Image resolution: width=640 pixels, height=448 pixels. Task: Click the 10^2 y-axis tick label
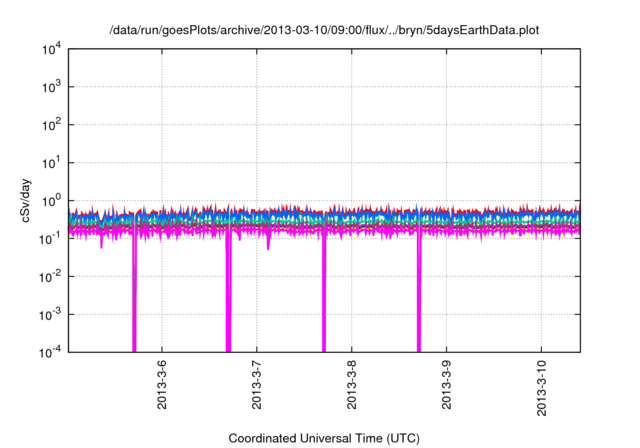tap(51, 125)
